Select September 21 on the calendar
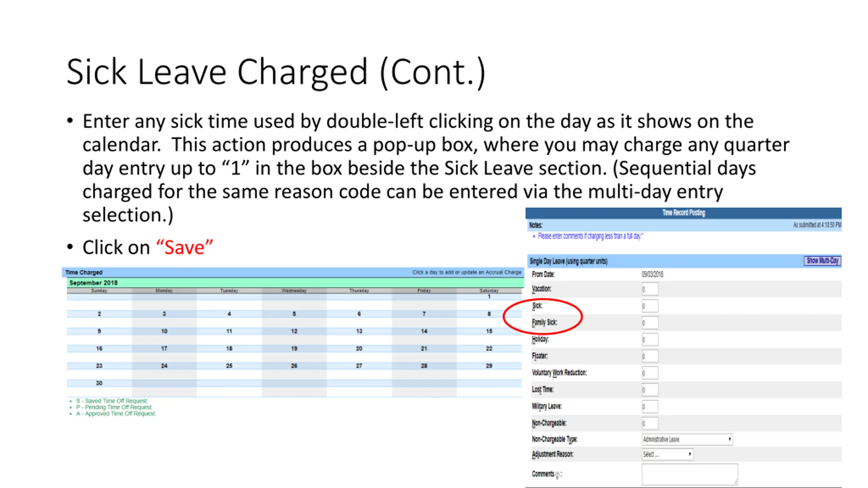868x488 pixels. tap(424, 348)
